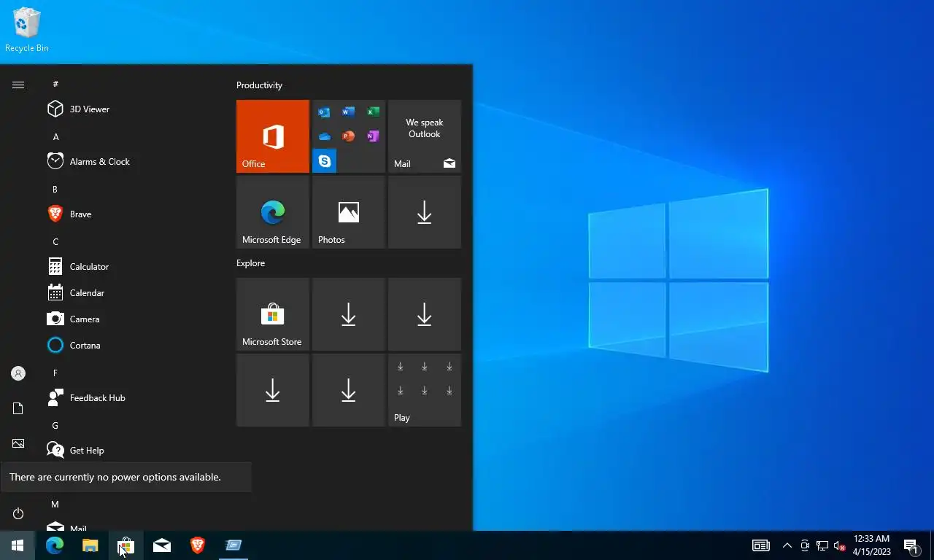Open the Microsoft Store tile
Image resolution: width=934 pixels, height=560 pixels.
[273, 314]
